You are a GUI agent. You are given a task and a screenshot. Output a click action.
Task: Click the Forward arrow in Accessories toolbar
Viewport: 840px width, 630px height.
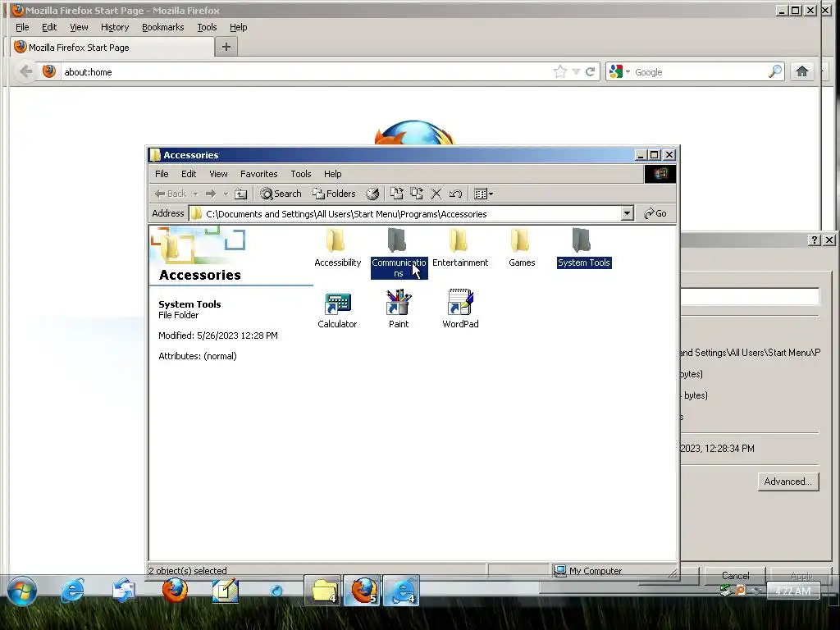211,194
